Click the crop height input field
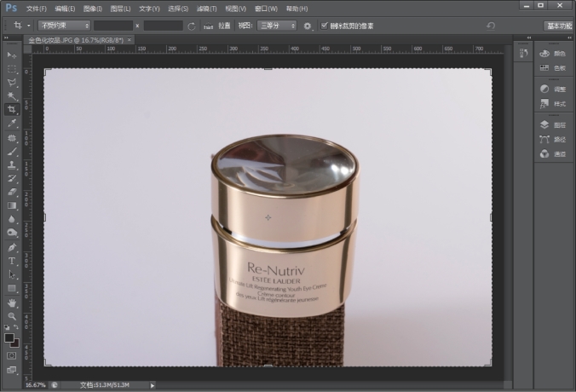Screen dimensions: 576x392 tap(163, 26)
